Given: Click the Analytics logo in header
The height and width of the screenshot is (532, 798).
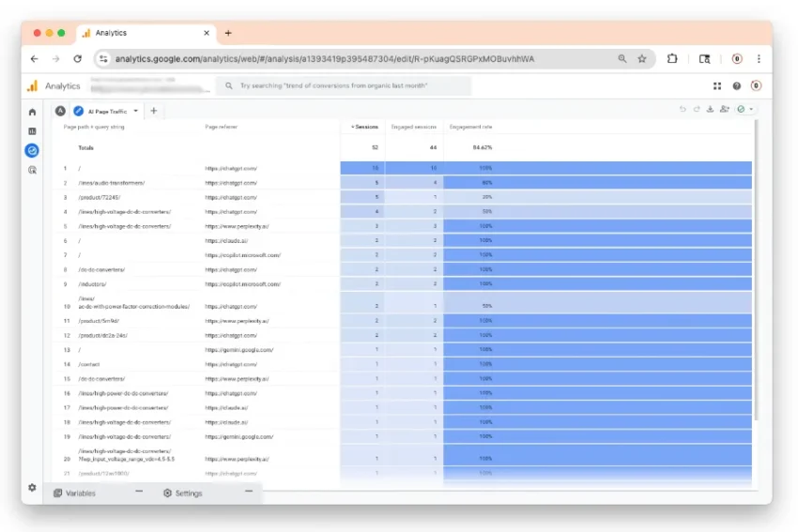Looking at the screenshot, I should (33, 86).
